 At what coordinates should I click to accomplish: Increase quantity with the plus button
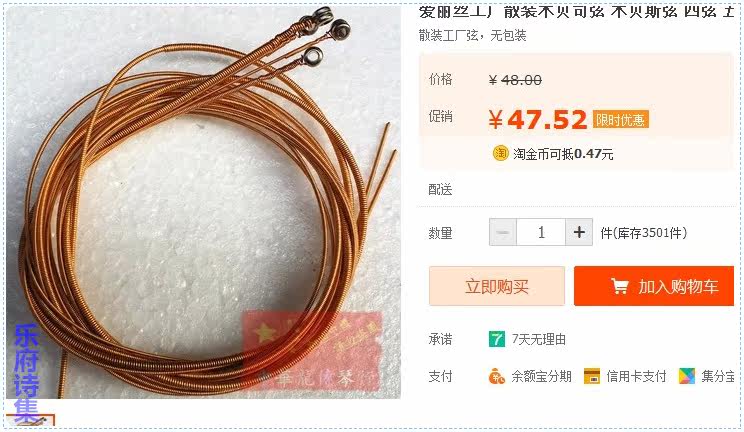[579, 232]
